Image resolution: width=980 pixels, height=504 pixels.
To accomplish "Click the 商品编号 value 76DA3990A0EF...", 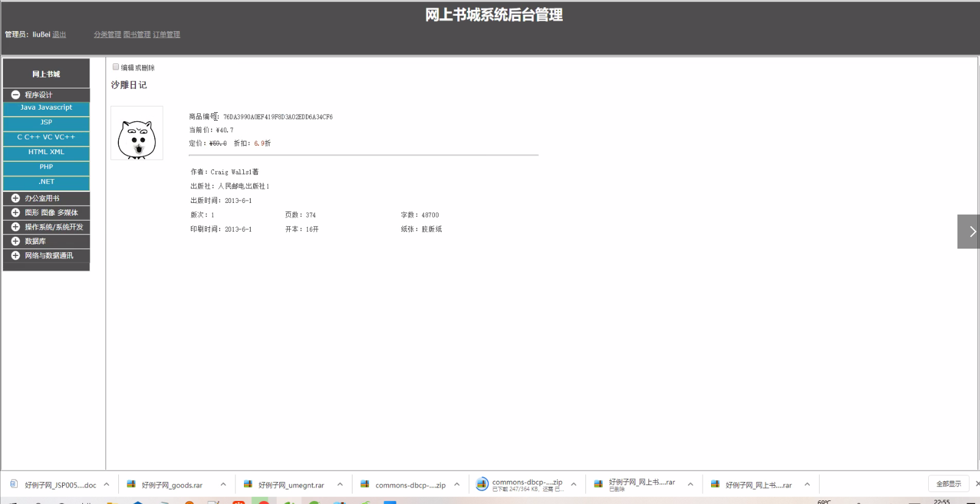I will click(x=278, y=117).
